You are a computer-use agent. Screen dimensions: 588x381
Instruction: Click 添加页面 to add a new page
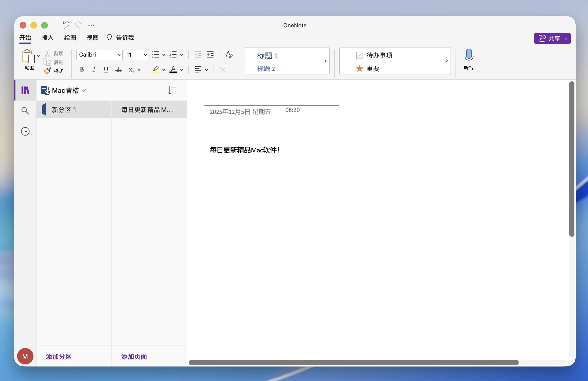click(134, 356)
